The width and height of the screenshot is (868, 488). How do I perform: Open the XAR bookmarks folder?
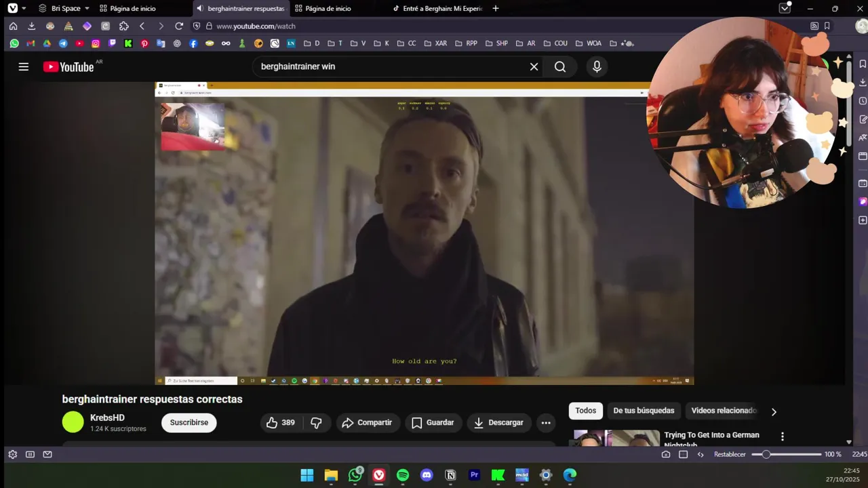pyautogui.click(x=435, y=43)
